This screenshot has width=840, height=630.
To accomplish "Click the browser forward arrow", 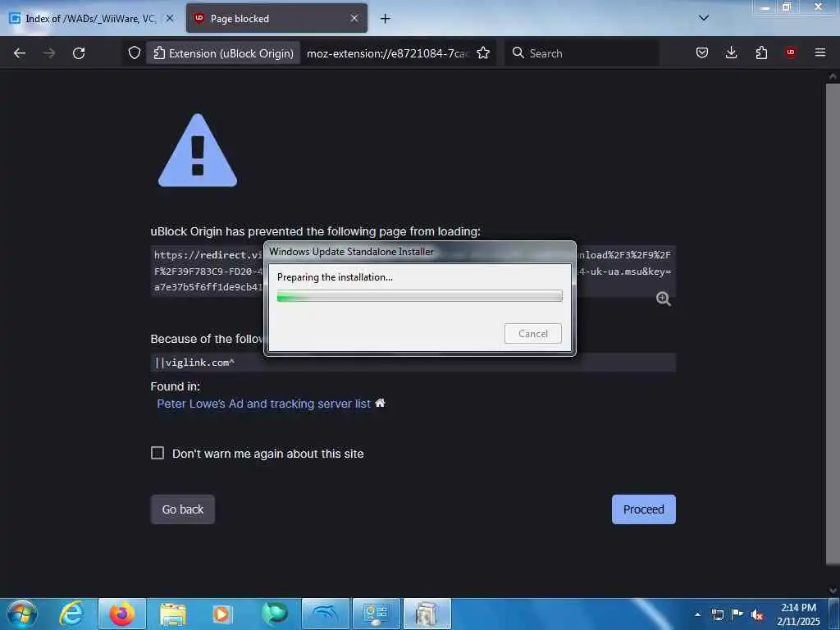I will 48,53.
